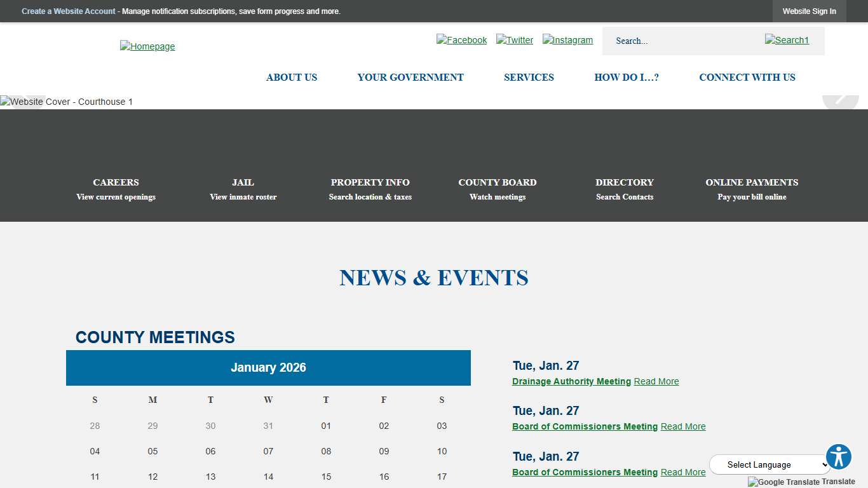Open the Twitter social media icon
The height and width of the screenshot is (488, 868).
tap(515, 39)
